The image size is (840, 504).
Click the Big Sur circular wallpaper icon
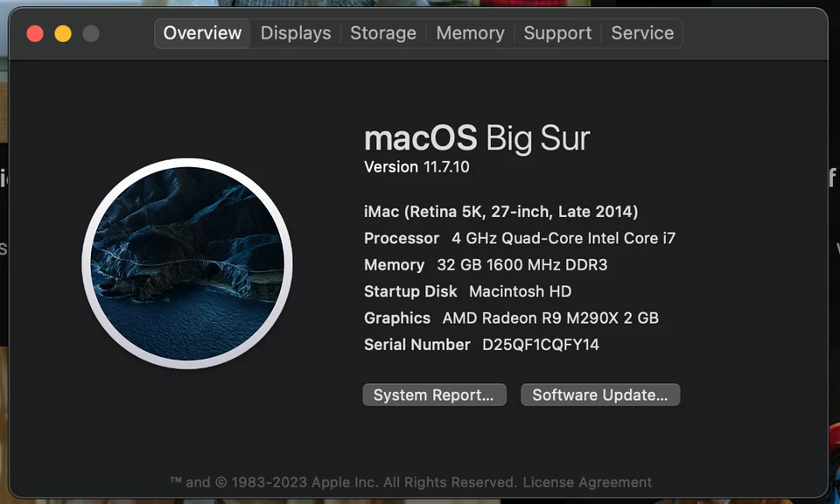[187, 263]
